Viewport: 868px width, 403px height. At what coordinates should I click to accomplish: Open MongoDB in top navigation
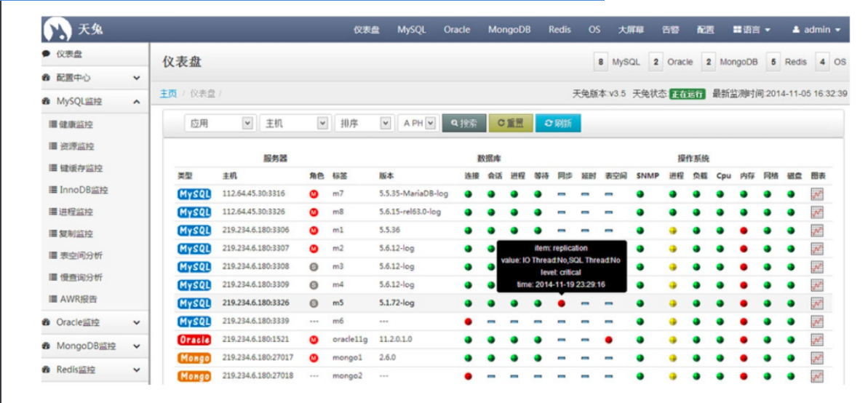point(509,30)
